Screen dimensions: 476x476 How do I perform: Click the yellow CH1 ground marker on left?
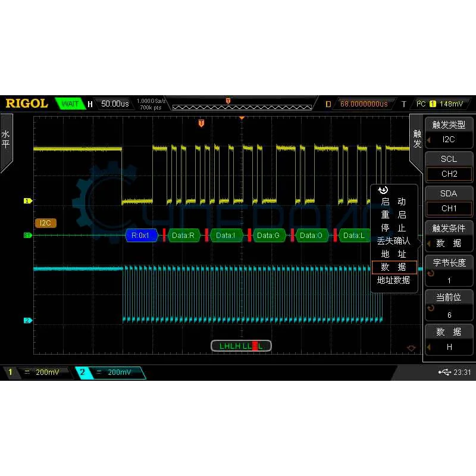[x=27, y=201]
